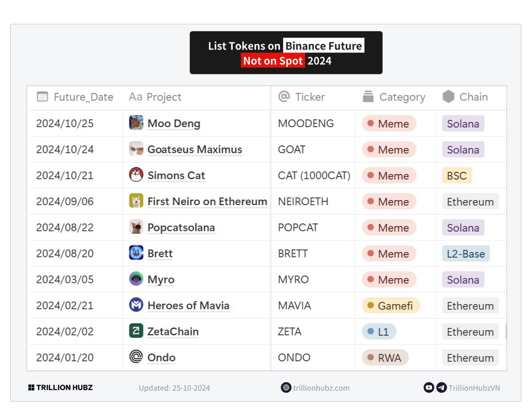Click the hexagon icon beside Chain

coord(448,97)
